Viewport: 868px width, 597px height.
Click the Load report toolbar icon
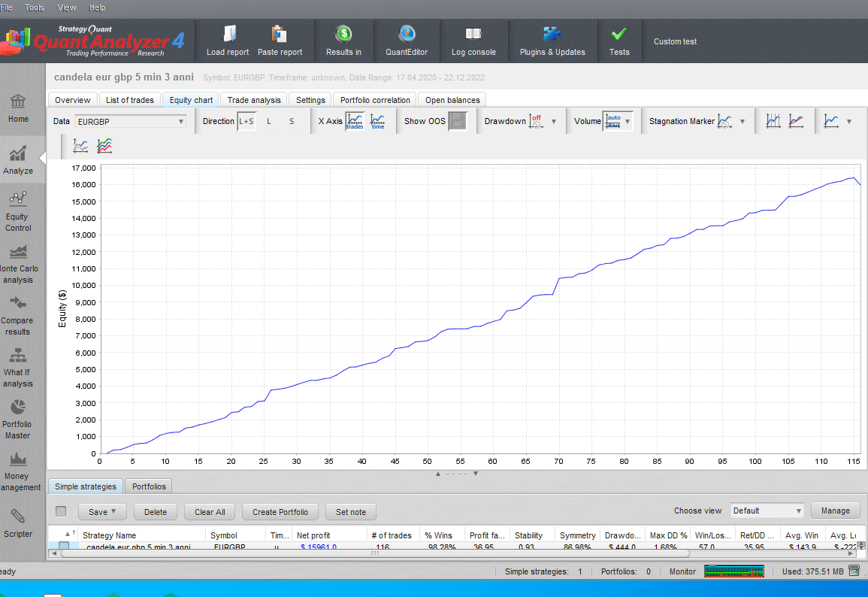[x=228, y=35]
